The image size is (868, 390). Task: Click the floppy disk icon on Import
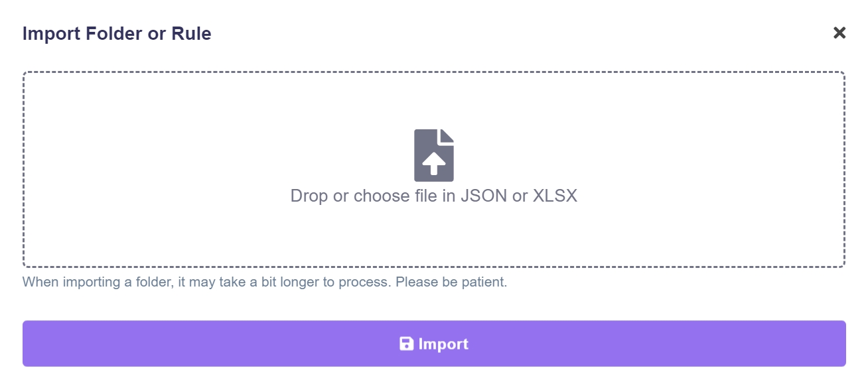tap(406, 344)
